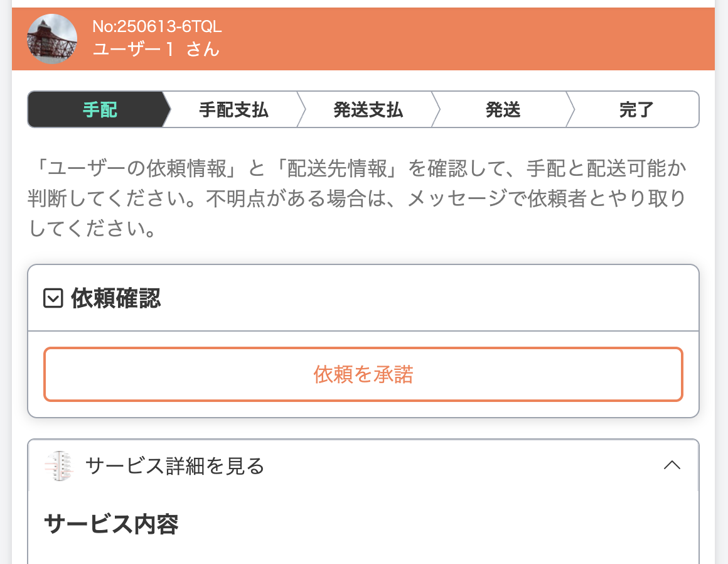
Task: Click the envelope icon beside 依頼確認
Action: point(53,299)
